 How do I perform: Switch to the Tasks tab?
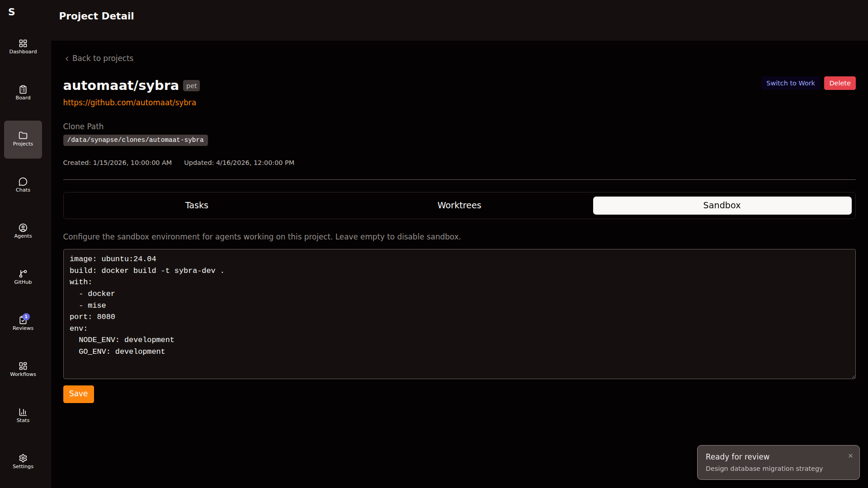197,206
